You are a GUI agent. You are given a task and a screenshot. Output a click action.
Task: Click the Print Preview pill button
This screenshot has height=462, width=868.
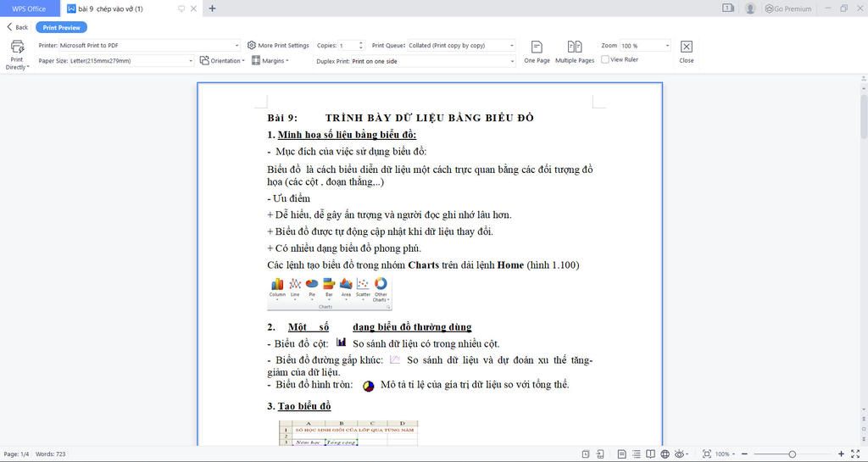coord(61,27)
